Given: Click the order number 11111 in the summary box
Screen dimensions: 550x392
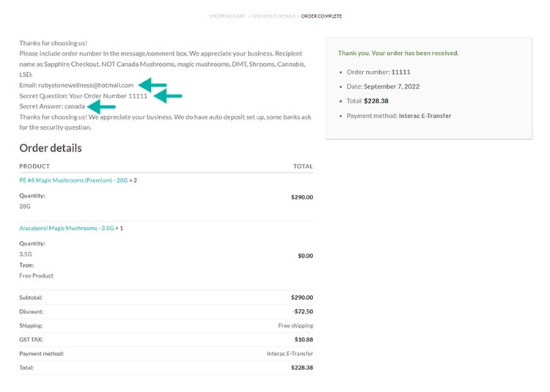Looking at the screenshot, I should pos(400,72).
